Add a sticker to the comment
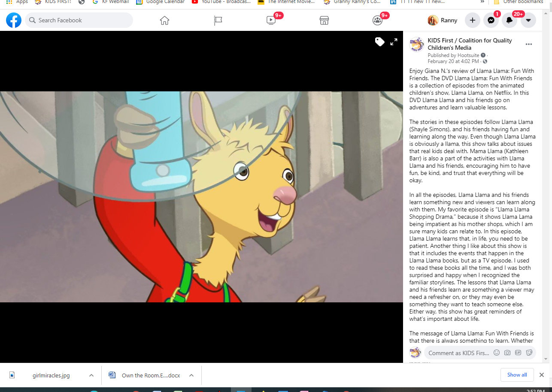Image resolution: width=552 pixels, height=392 pixels. [529, 353]
